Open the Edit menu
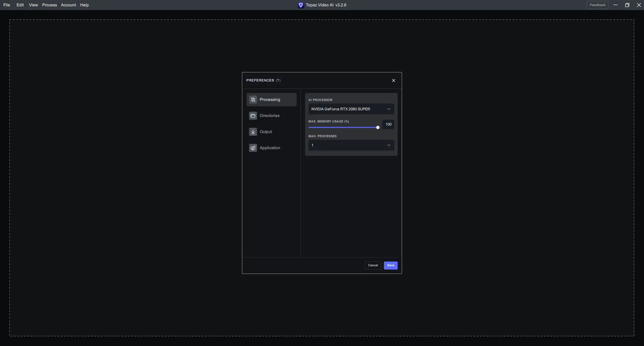The height and width of the screenshot is (346, 644). coord(20,5)
